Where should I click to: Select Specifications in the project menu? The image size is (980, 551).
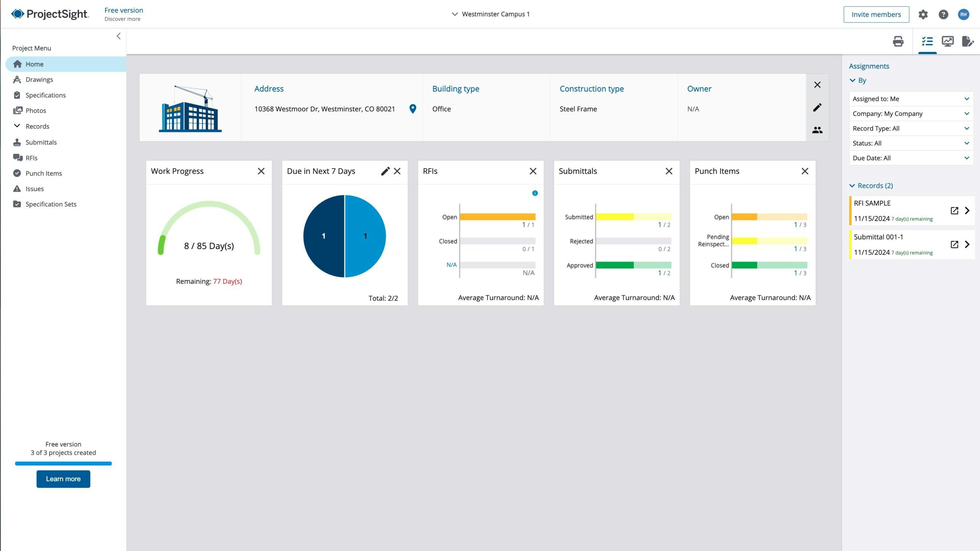pyautogui.click(x=45, y=95)
